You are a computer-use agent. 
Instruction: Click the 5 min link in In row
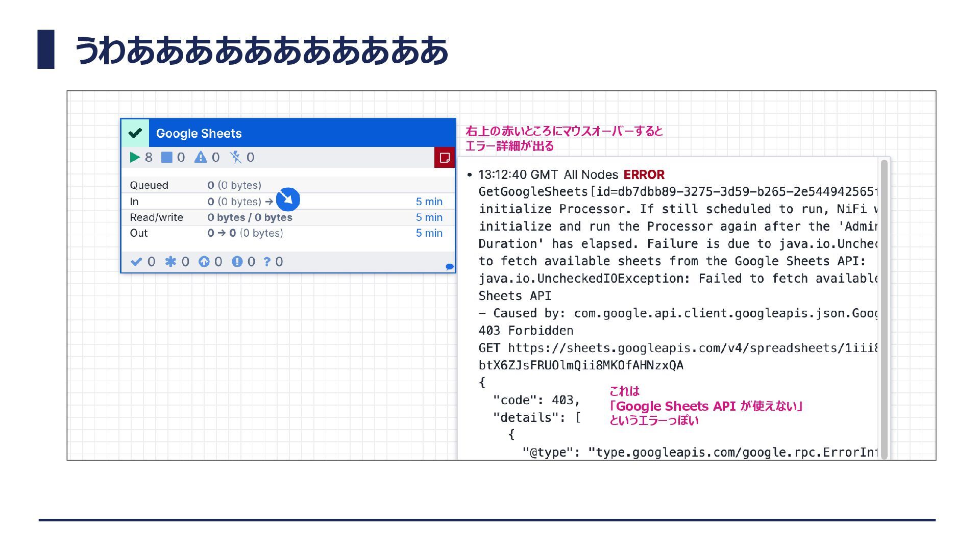tap(429, 202)
